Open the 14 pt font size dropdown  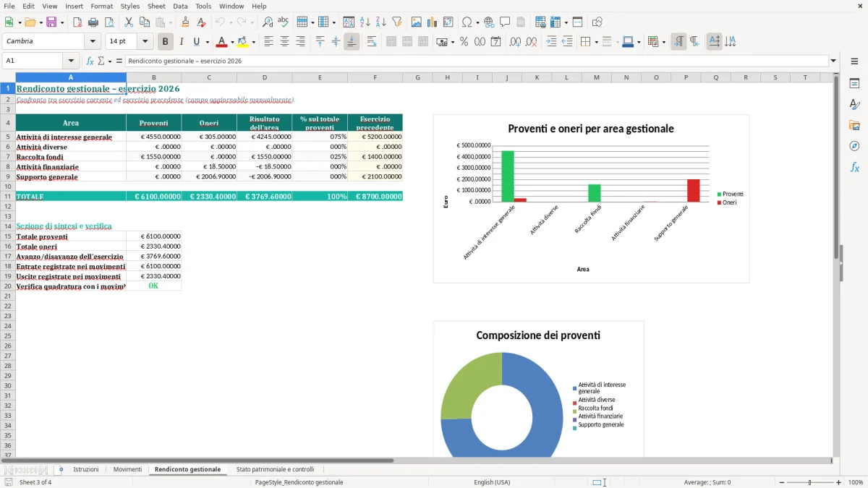click(145, 42)
